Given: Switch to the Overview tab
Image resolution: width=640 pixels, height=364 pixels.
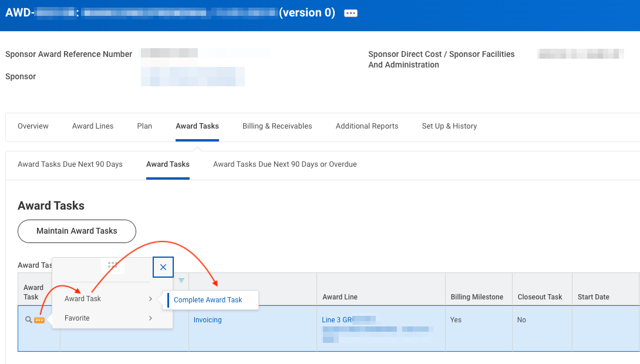Looking at the screenshot, I should tap(33, 126).
